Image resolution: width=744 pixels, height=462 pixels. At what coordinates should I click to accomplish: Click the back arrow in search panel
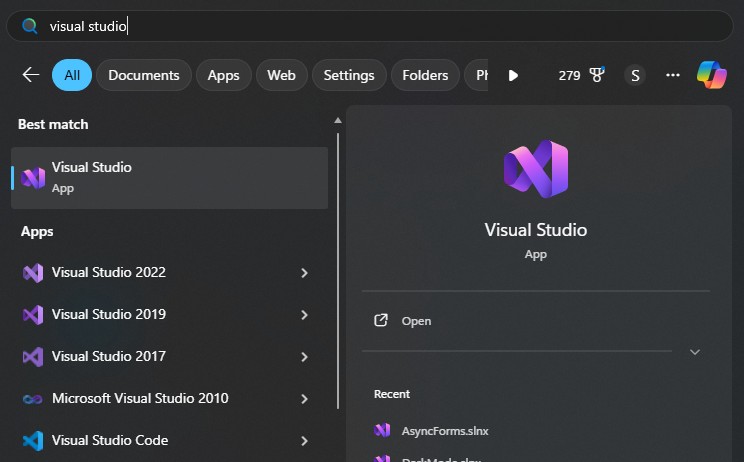pos(31,75)
